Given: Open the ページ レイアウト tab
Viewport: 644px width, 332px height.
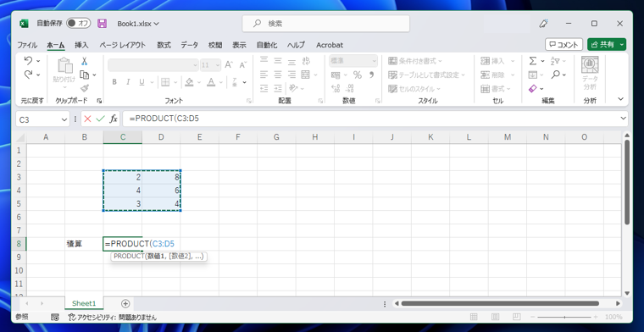Looking at the screenshot, I should pos(122,45).
